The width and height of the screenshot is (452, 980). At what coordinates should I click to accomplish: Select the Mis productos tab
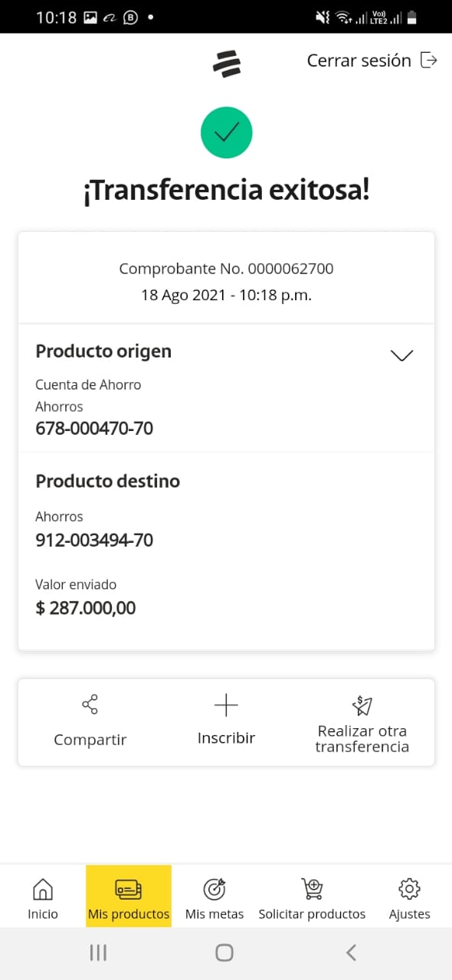click(129, 897)
